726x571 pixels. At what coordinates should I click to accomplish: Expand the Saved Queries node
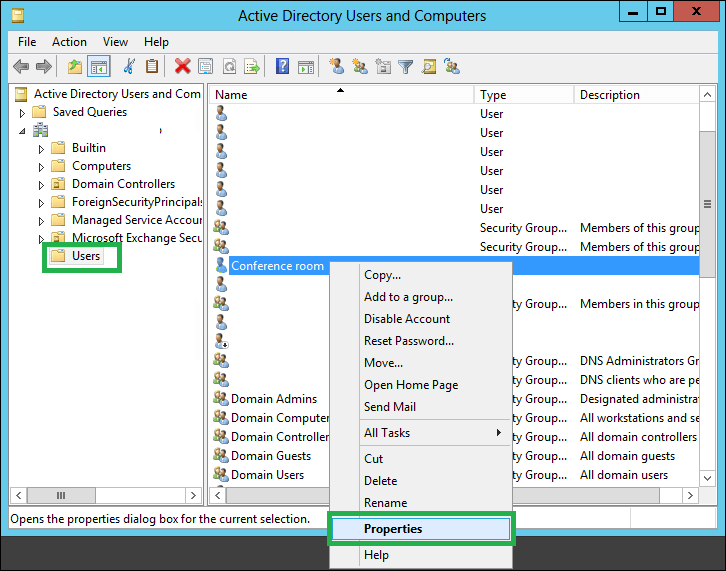22,113
